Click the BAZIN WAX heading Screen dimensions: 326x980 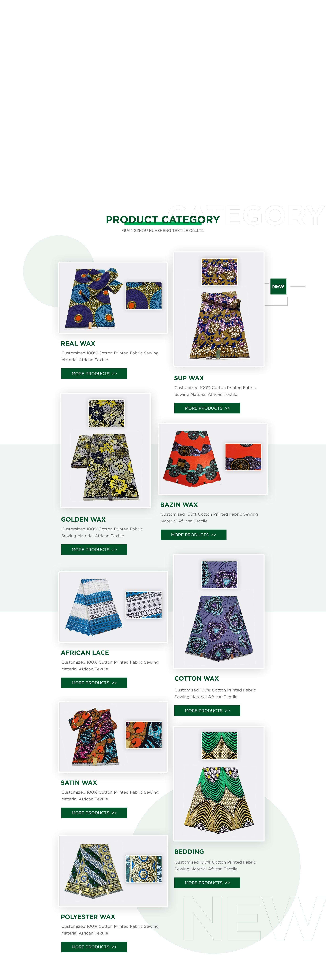[179, 504]
